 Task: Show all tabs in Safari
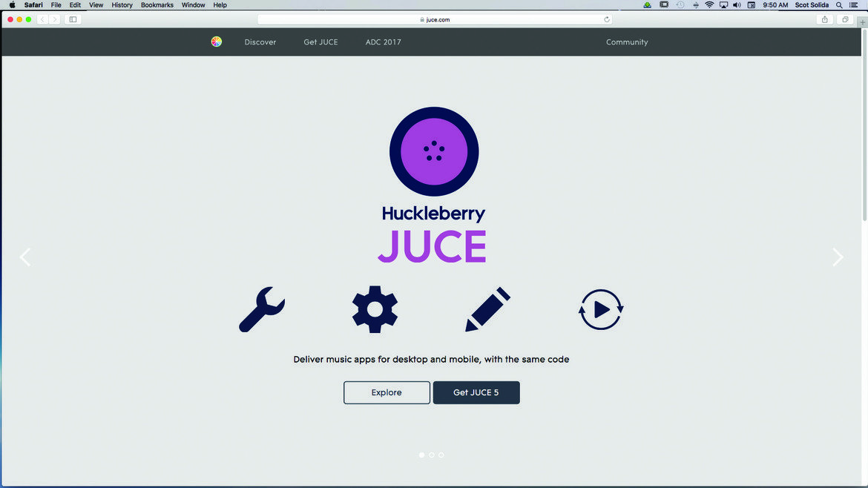[x=845, y=19]
